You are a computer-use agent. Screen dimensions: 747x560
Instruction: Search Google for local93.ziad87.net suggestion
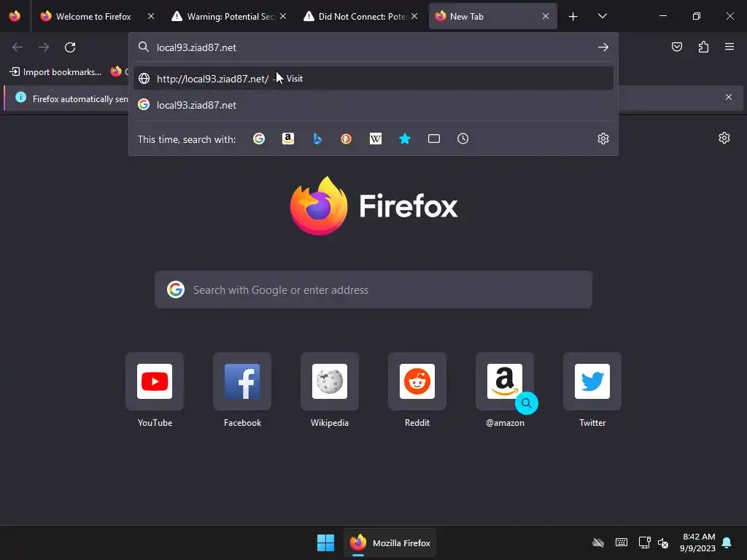(x=373, y=105)
